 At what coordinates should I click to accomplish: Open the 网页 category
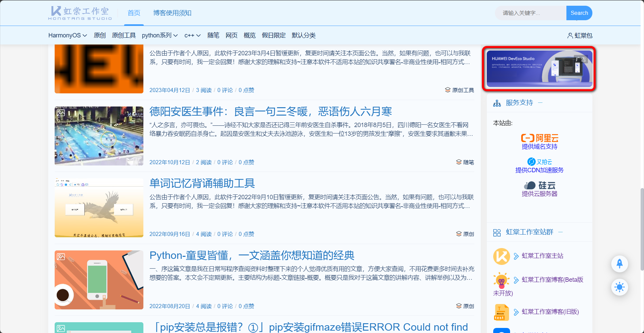coord(231,35)
